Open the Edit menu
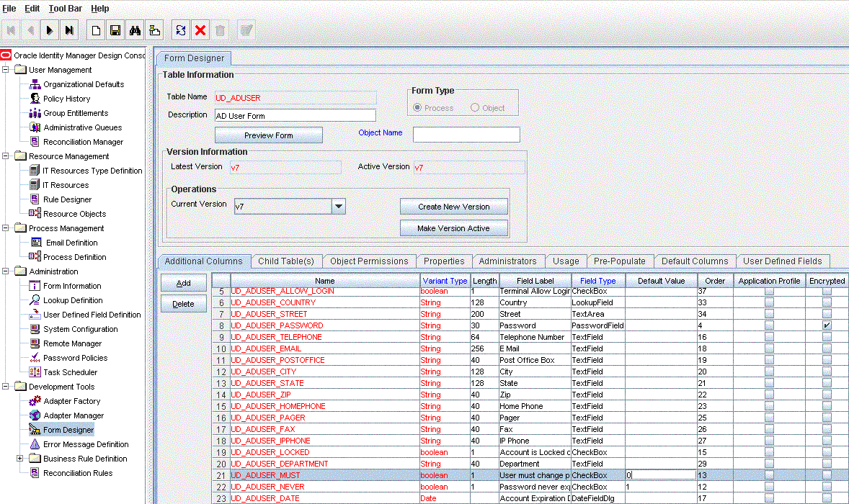Screen dimensions: 849x504 32,9
